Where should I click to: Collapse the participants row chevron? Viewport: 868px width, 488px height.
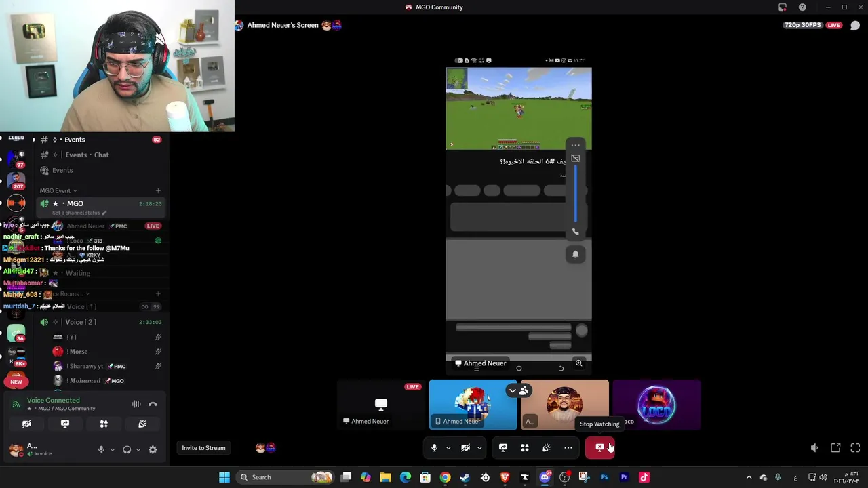click(513, 390)
